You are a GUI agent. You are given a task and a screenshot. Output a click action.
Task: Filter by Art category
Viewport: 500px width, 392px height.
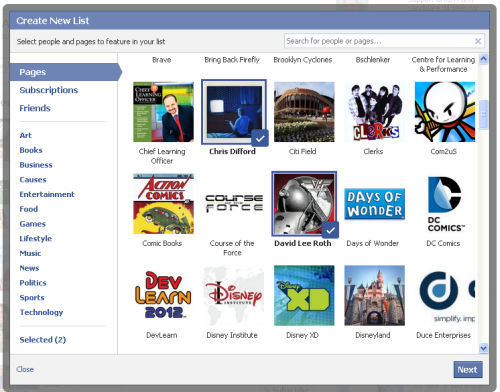tap(26, 135)
